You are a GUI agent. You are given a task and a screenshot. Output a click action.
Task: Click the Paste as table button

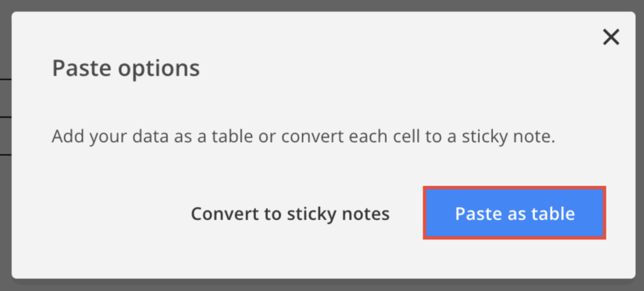tap(514, 214)
